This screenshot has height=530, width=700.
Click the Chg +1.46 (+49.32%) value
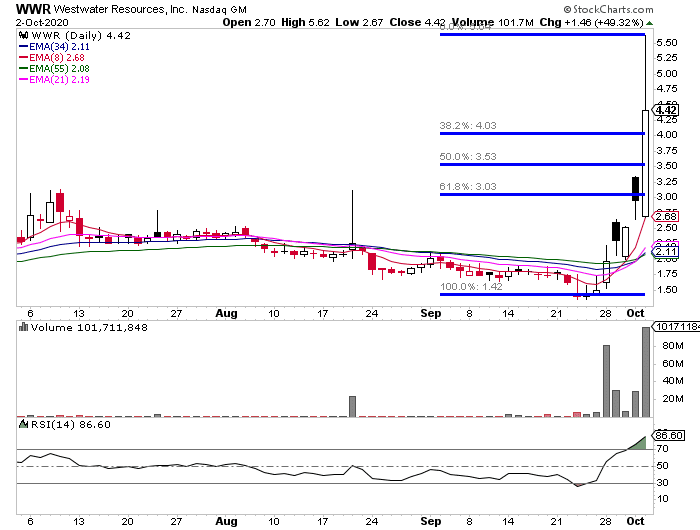coord(591,22)
